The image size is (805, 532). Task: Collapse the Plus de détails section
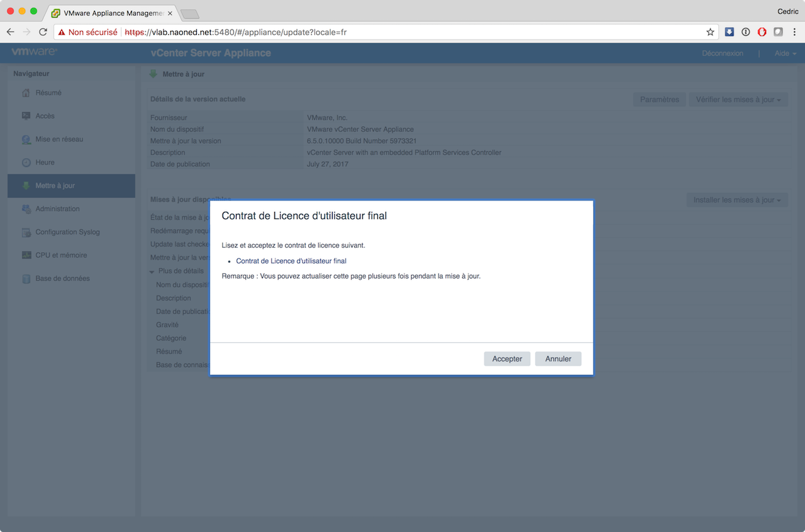pyautogui.click(x=152, y=272)
